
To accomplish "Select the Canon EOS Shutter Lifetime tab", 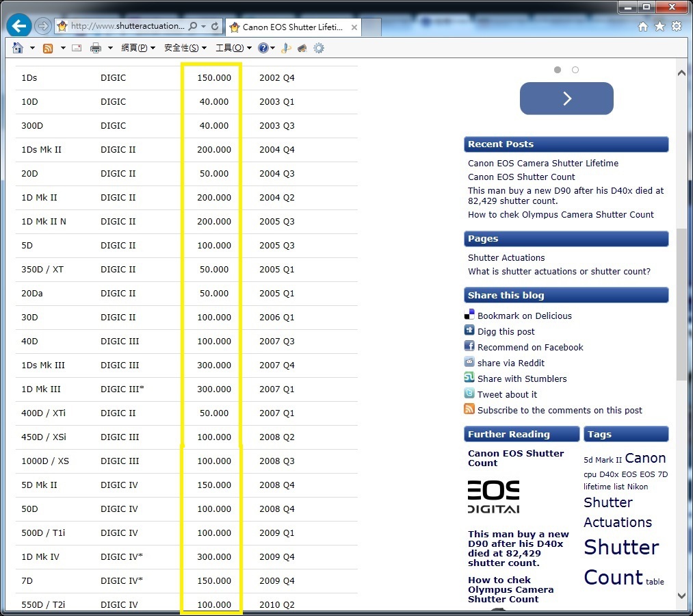I will point(293,27).
